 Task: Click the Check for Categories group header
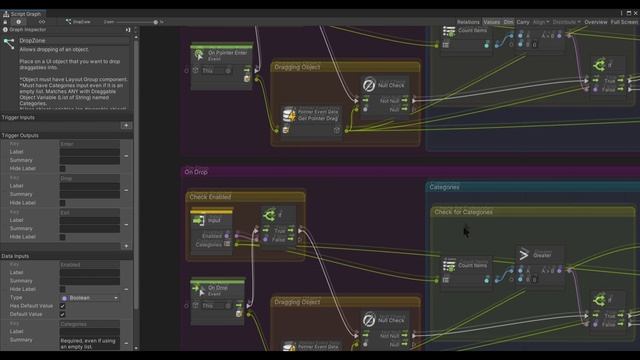[533, 212]
